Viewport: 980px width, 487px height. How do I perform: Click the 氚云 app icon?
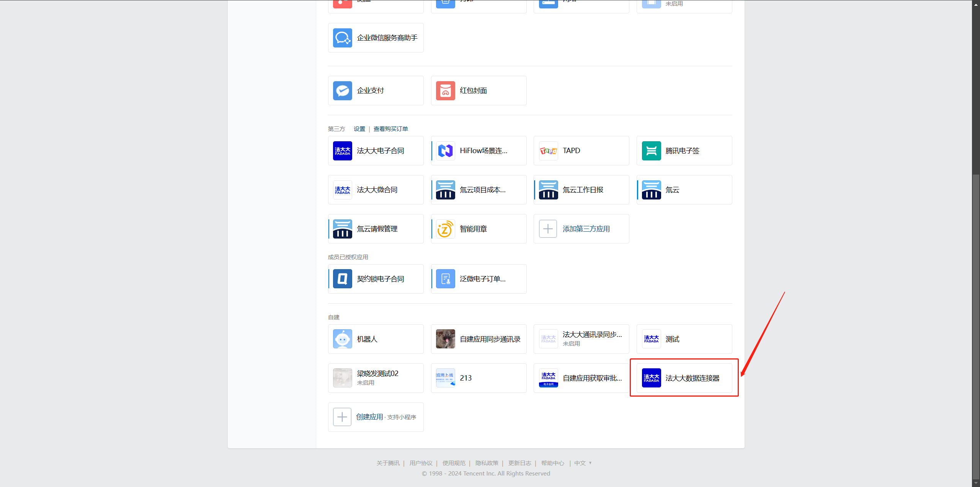pos(651,190)
